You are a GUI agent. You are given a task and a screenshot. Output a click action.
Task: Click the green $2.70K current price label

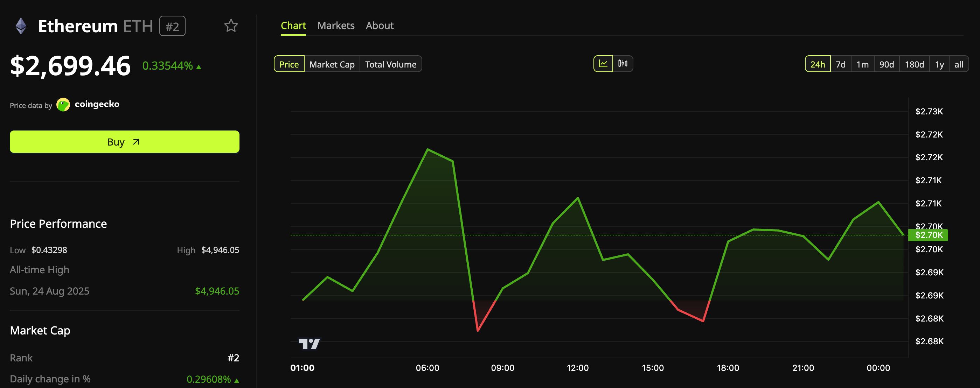click(928, 235)
